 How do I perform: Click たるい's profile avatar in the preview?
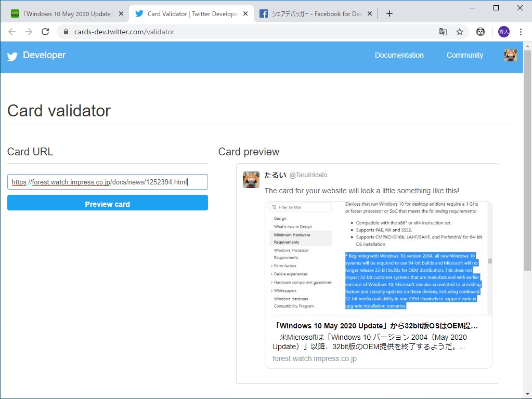[251, 179]
